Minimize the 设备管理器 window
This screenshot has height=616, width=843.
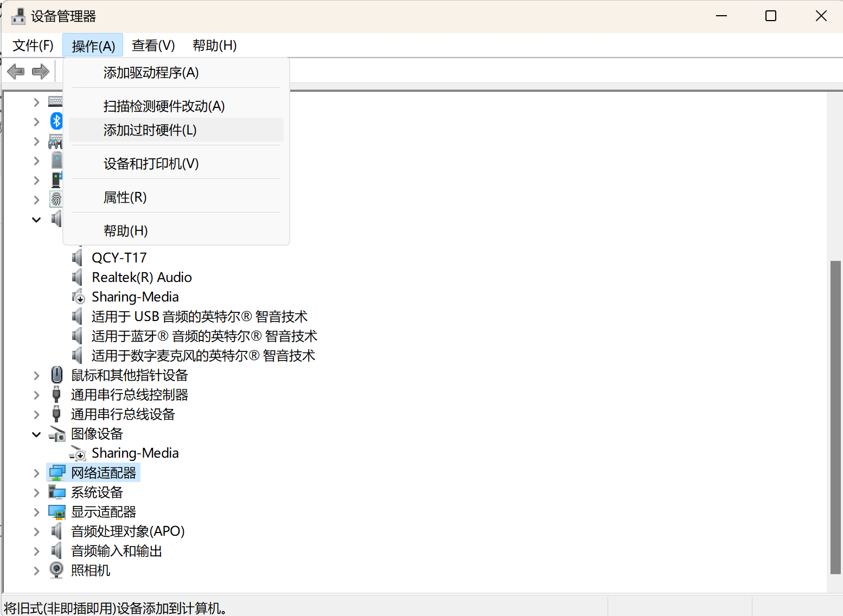click(x=721, y=16)
